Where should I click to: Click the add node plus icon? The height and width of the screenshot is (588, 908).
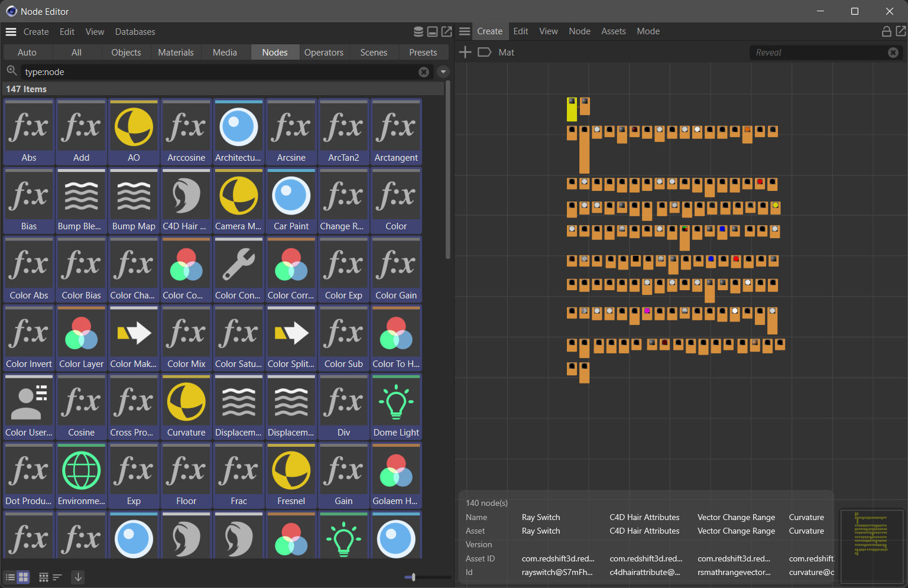point(465,52)
